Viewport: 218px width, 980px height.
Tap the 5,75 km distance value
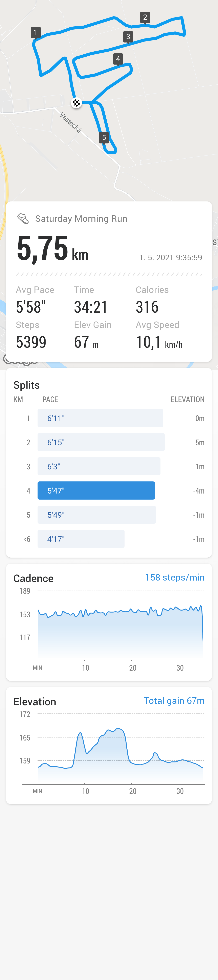point(53,249)
